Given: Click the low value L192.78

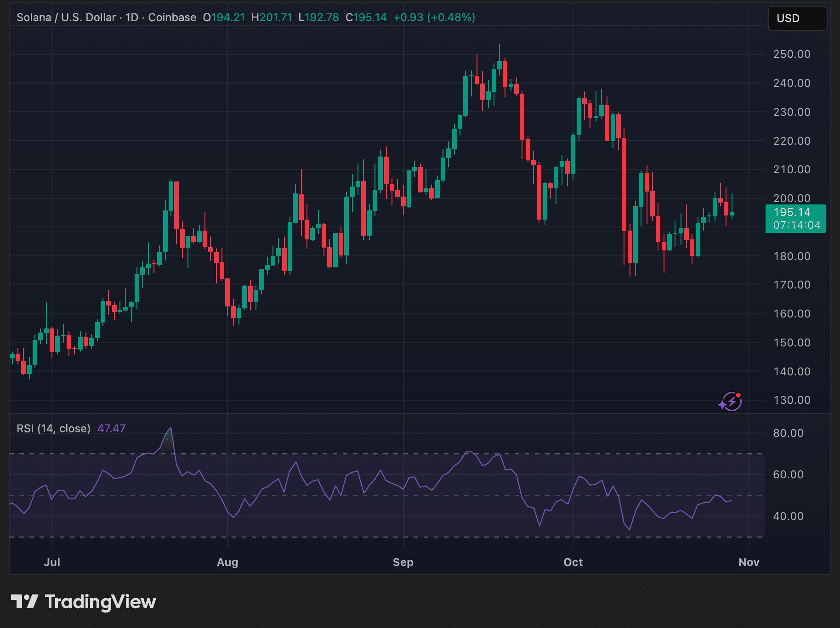Looking at the screenshot, I should coord(318,18).
